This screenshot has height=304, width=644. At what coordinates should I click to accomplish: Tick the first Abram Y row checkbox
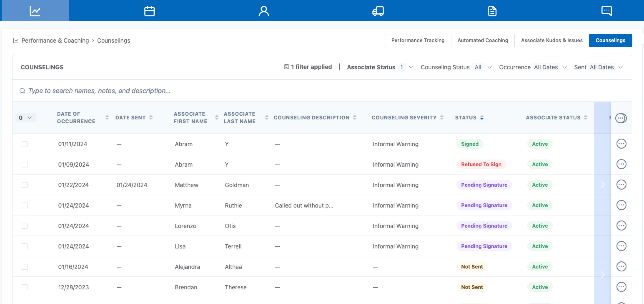click(25, 144)
